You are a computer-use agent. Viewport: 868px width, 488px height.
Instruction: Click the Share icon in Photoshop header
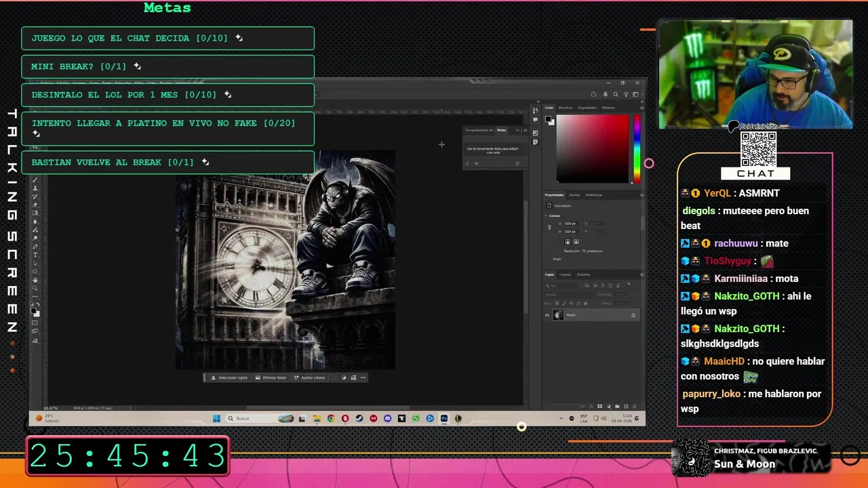(593, 94)
